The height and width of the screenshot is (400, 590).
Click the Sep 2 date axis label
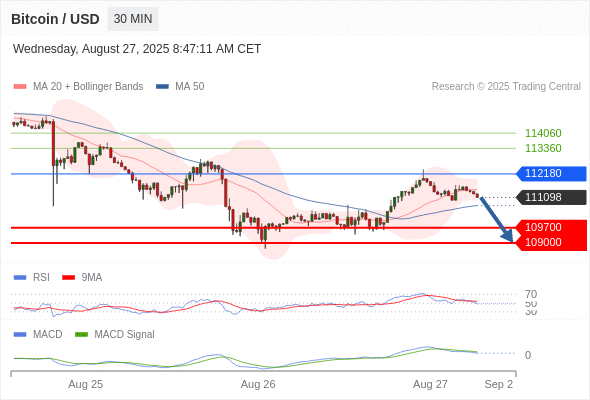(499, 384)
